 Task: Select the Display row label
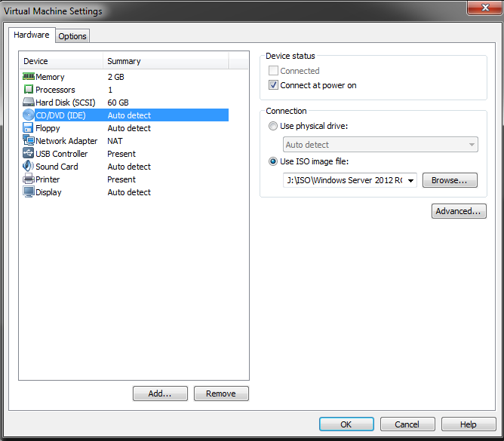pyautogui.click(x=48, y=192)
